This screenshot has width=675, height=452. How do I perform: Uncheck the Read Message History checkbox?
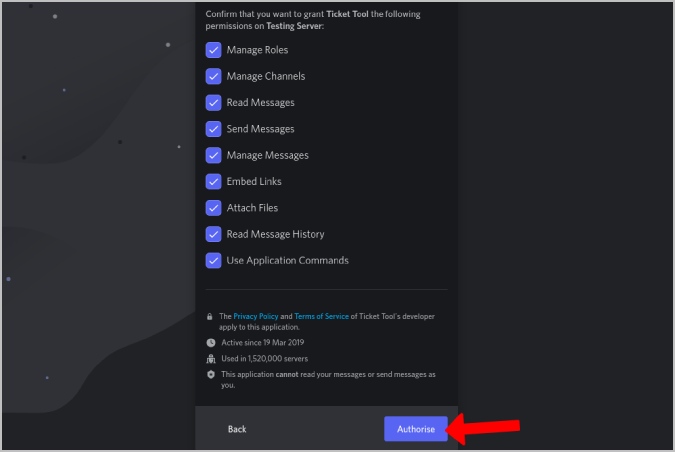click(x=214, y=234)
